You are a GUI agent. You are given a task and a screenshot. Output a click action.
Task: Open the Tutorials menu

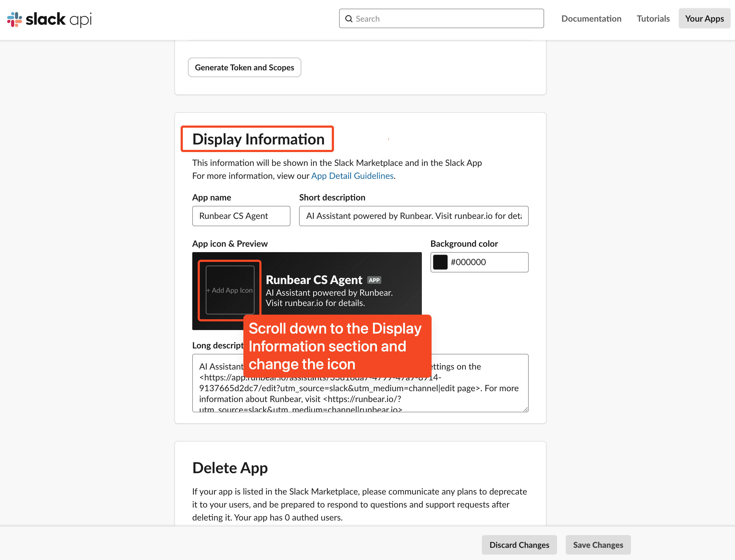(653, 19)
